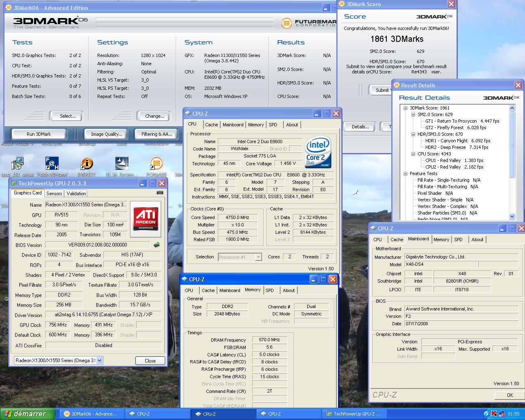This screenshot has width=525, height=420.
Task: Click the GPU-Z title bar icon
Action: click(x=14, y=183)
